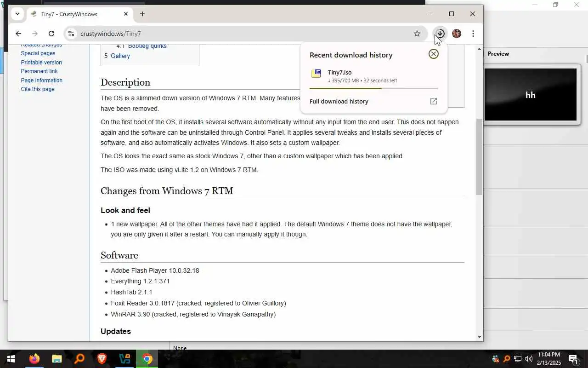Click Everything 1.2.1.371 list item
This screenshot has width=588, height=368.
tap(140, 282)
